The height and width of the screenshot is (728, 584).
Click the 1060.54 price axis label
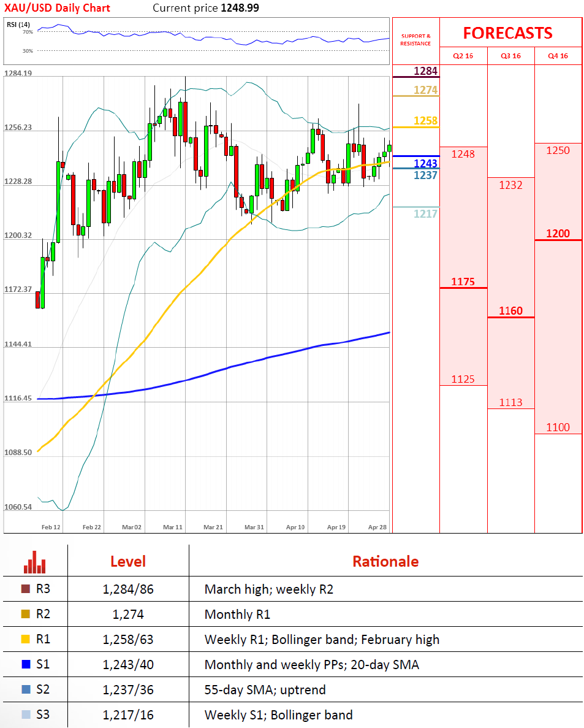18,507
